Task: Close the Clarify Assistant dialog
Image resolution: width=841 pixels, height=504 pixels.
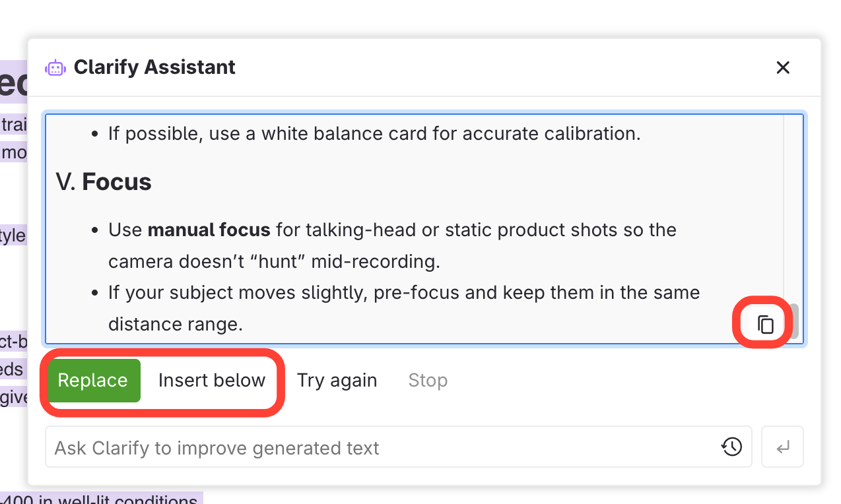Action: tap(783, 67)
